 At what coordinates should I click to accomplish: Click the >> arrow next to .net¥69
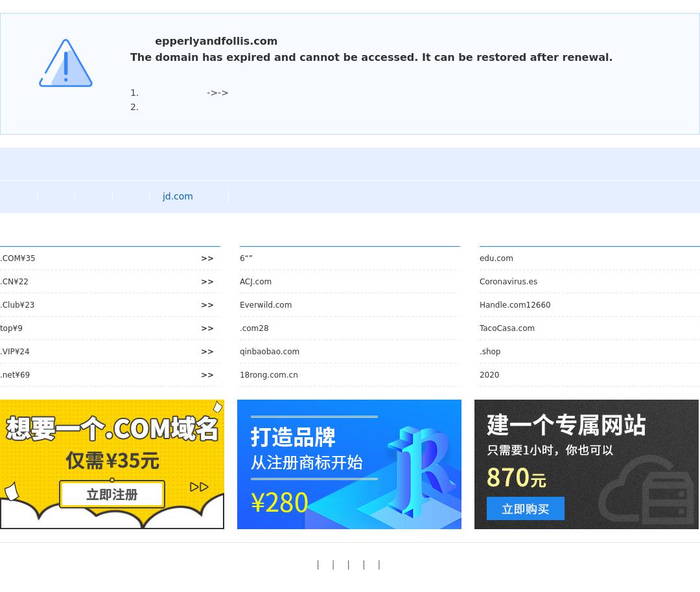[x=207, y=375]
